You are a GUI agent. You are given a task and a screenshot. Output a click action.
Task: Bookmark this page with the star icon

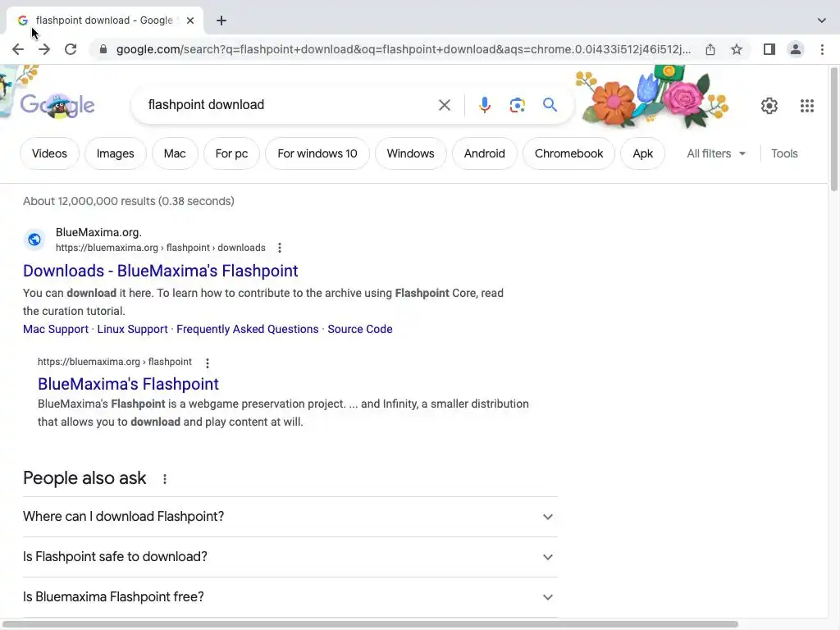click(737, 49)
